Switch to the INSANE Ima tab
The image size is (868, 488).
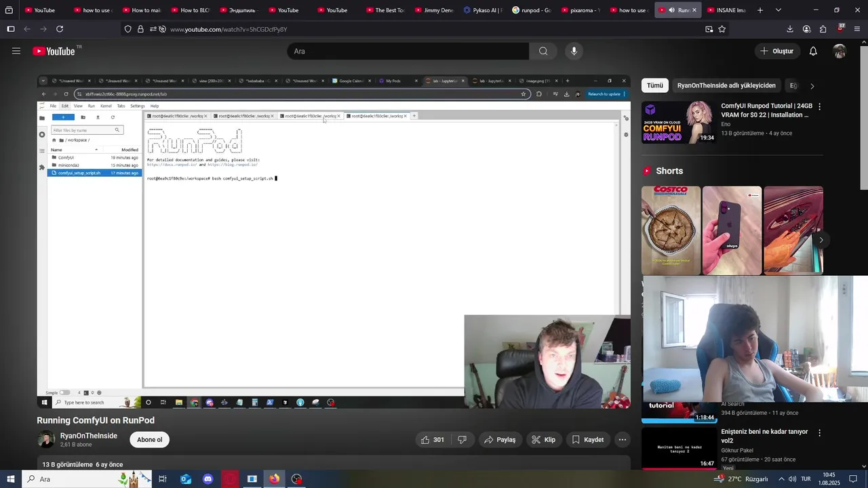point(726,10)
